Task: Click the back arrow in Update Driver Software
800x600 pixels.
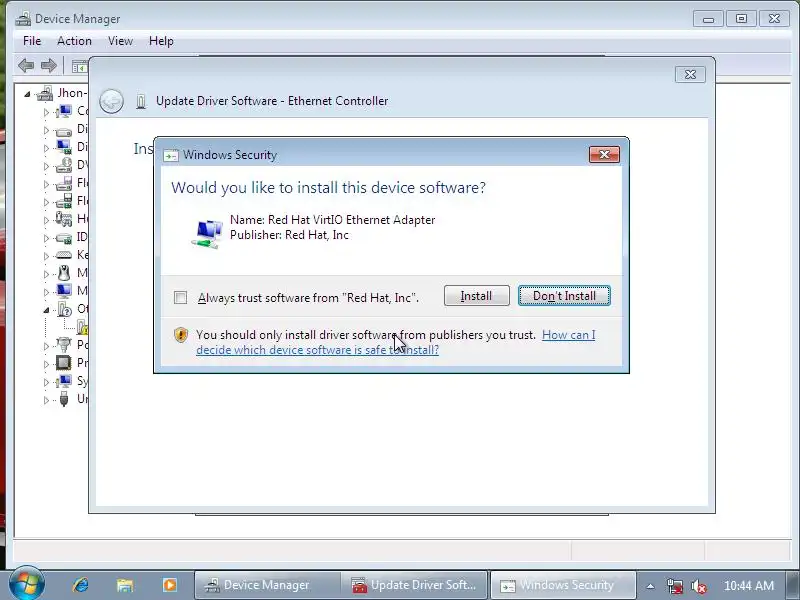Action: [111, 101]
